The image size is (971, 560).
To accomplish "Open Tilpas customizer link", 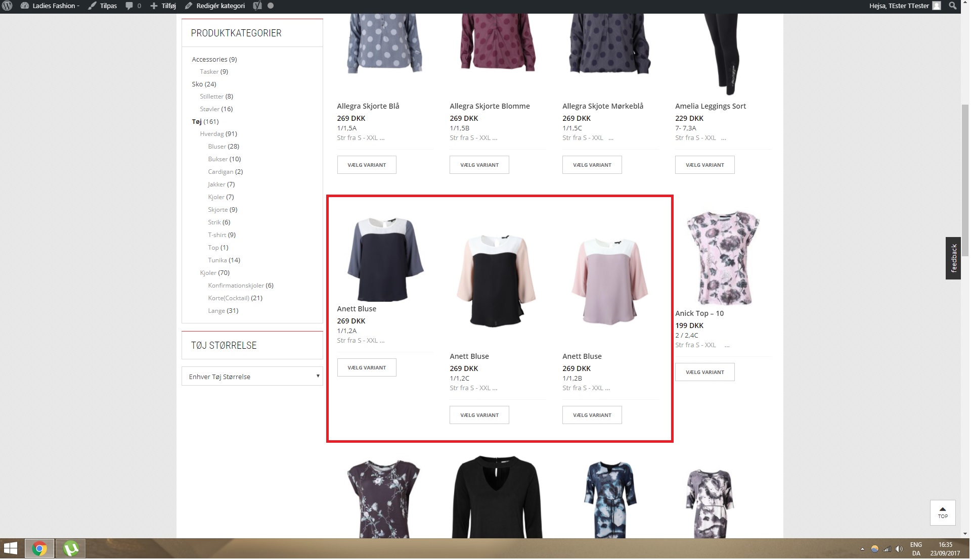I will pyautogui.click(x=103, y=6).
